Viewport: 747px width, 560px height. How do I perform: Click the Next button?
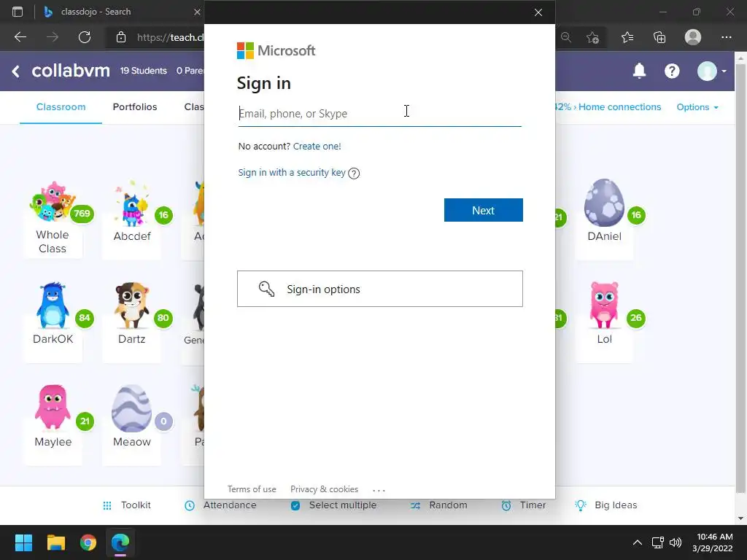click(483, 210)
